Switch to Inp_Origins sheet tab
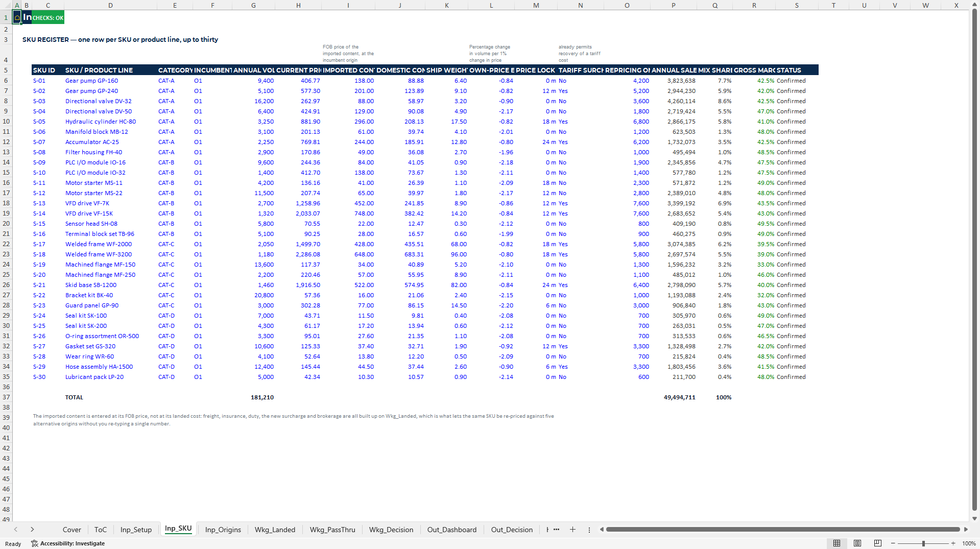Viewport: 980px width, 549px height. [x=223, y=530]
